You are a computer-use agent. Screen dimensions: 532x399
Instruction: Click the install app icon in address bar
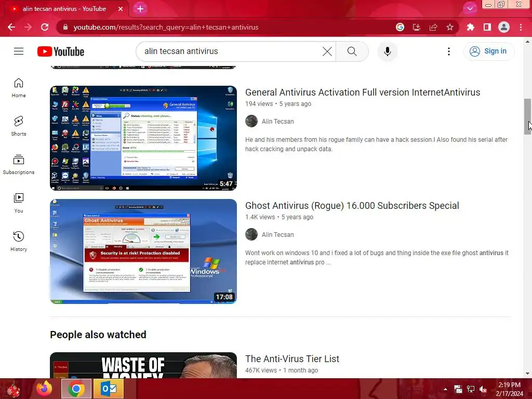(416, 27)
